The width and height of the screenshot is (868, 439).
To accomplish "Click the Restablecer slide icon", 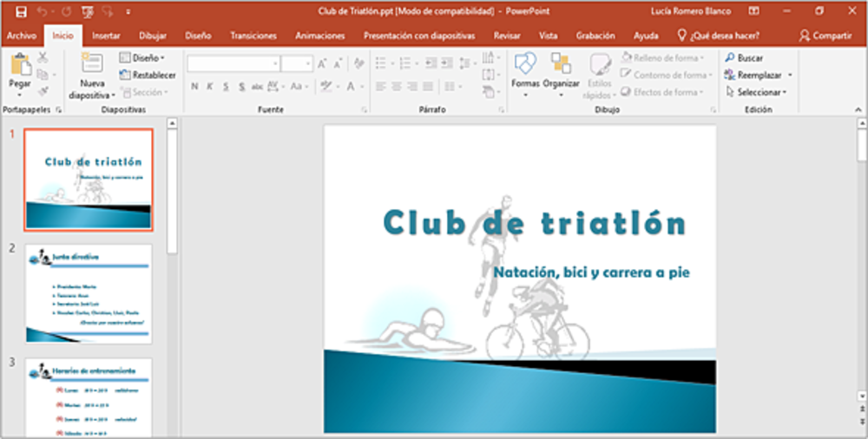I will point(126,75).
